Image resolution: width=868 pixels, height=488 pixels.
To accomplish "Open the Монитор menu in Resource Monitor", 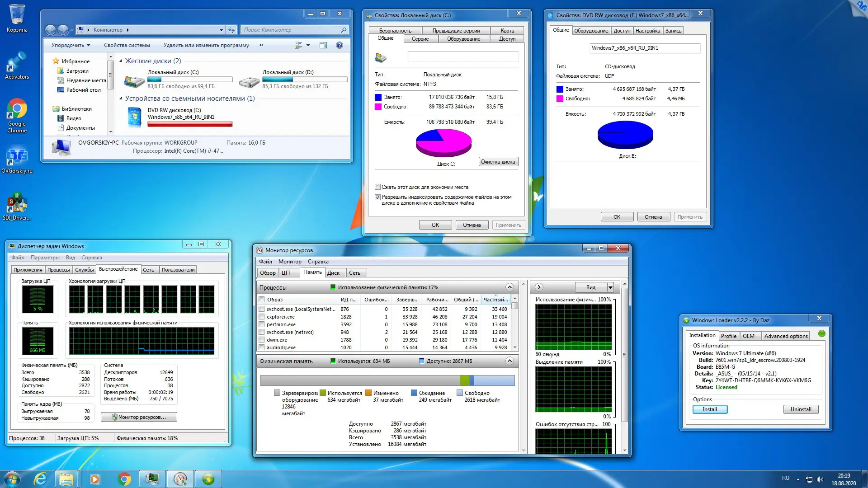I will (x=289, y=262).
